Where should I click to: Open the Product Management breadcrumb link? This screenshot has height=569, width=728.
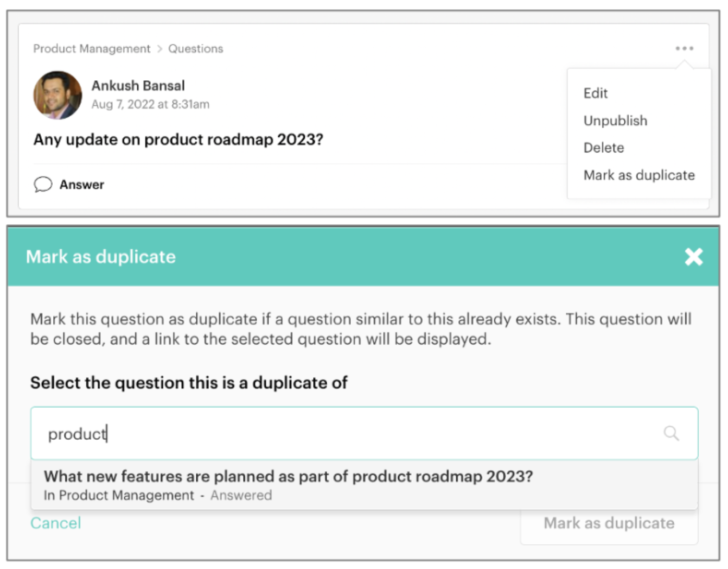click(x=92, y=49)
